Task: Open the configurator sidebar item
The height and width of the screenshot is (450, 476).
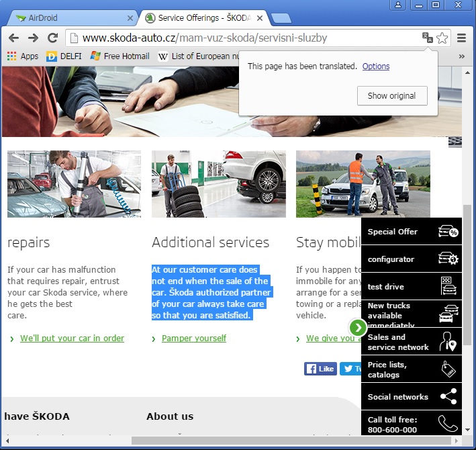Action: (412, 259)
